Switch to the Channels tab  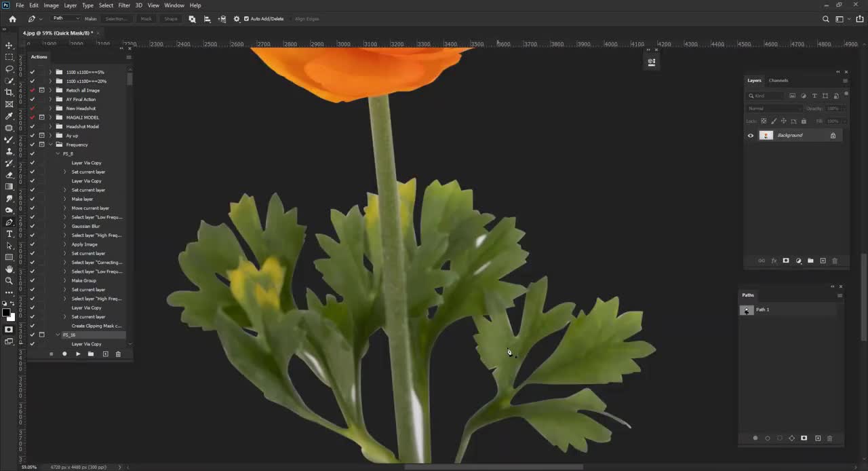tap(778, 80)
